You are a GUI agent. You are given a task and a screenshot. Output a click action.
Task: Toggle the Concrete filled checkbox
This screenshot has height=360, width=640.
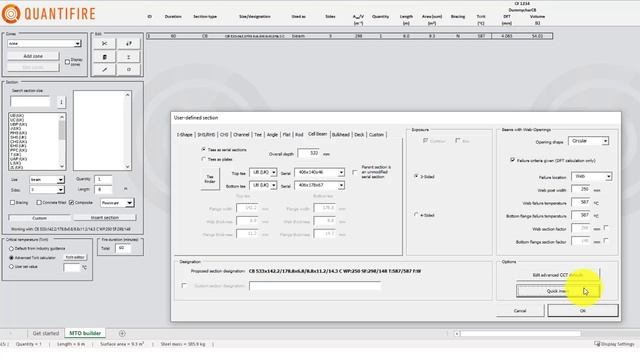point(39,202)
